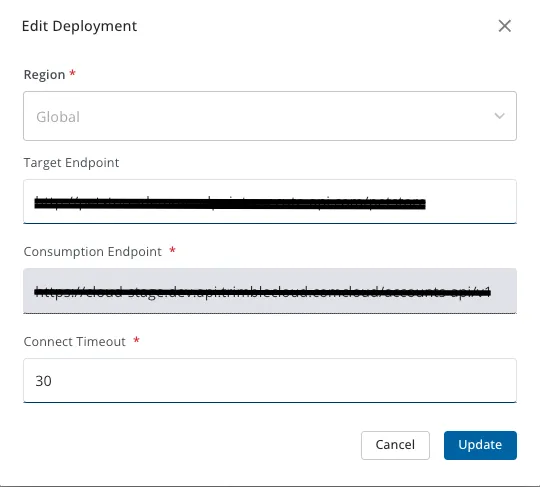Image resolution: width=540 pixels, height=487 pixels.
Task: Click the Consumption Endpoint label
Action: pyautogui.click(x=93, y=252)
